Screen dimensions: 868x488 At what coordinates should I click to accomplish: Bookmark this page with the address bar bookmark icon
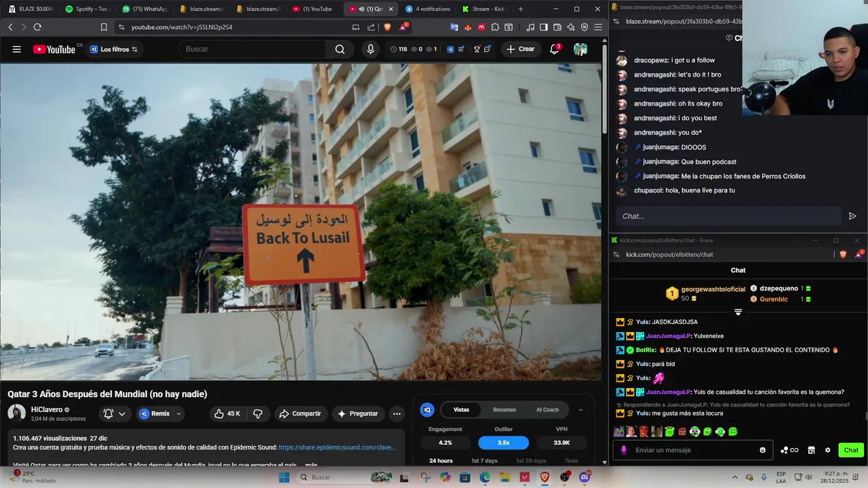click(104, 27)
